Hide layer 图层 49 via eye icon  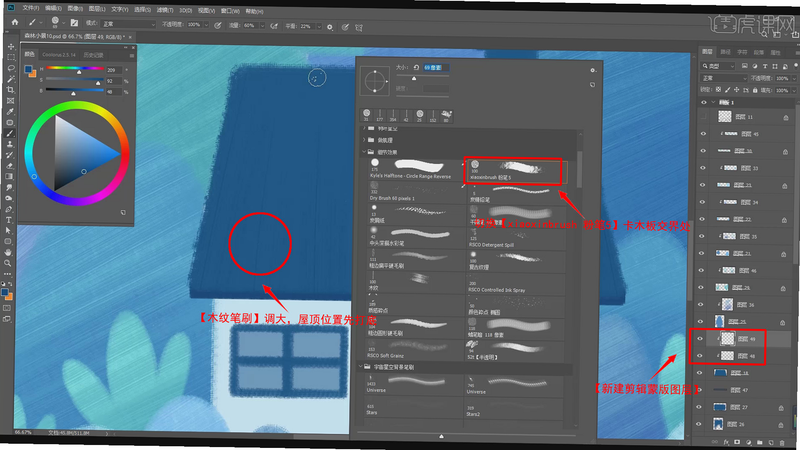pyautogui.click(x=700, y=339)
